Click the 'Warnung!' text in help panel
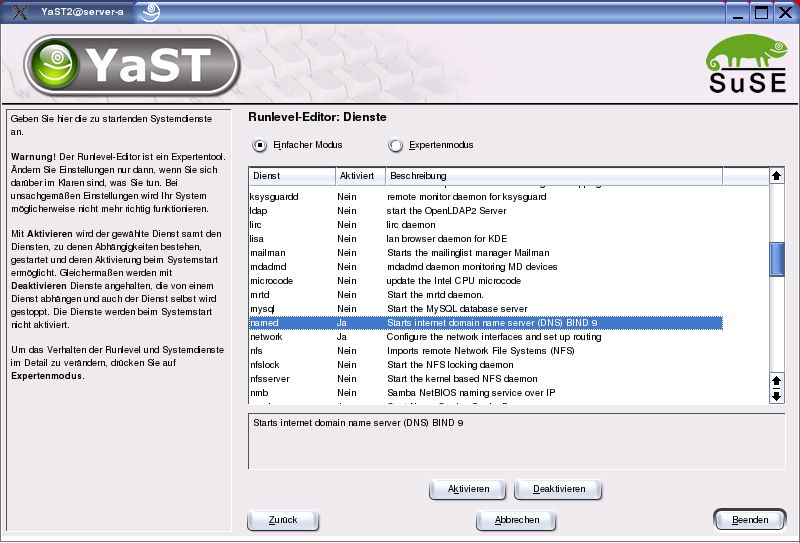Screen dimensions: 800x543 33,157
